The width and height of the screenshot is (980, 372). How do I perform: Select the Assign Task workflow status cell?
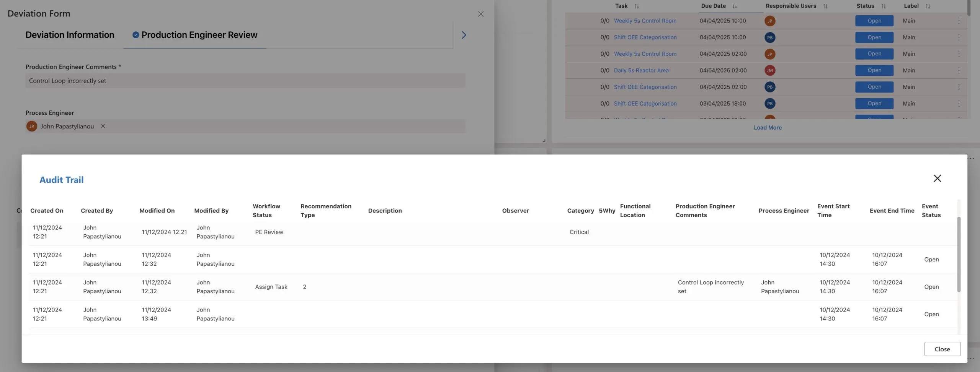coord(271,287)
